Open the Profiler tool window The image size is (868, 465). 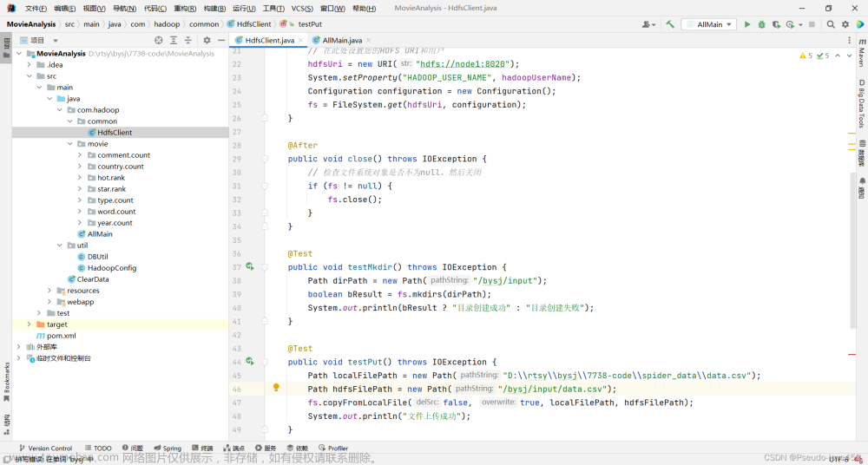click(x=334, y=449)
